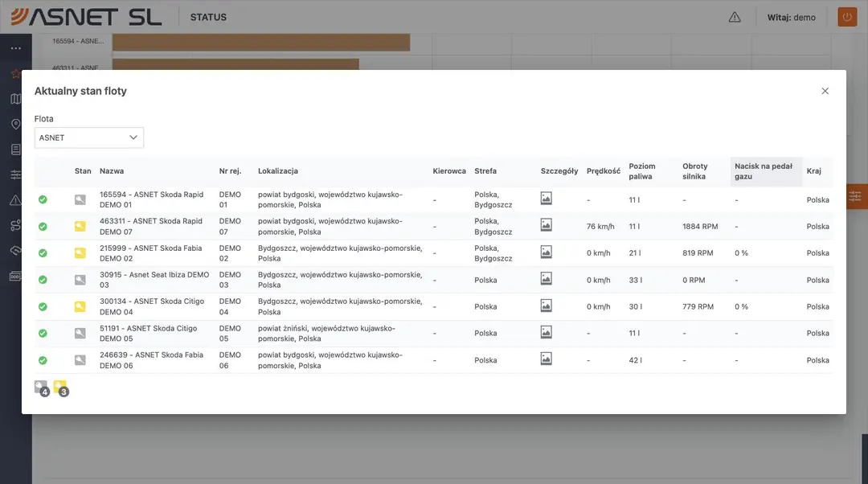868x484 pixels.
Task: Click the green status check for DEMO 01
Action: tap(43, 199)
